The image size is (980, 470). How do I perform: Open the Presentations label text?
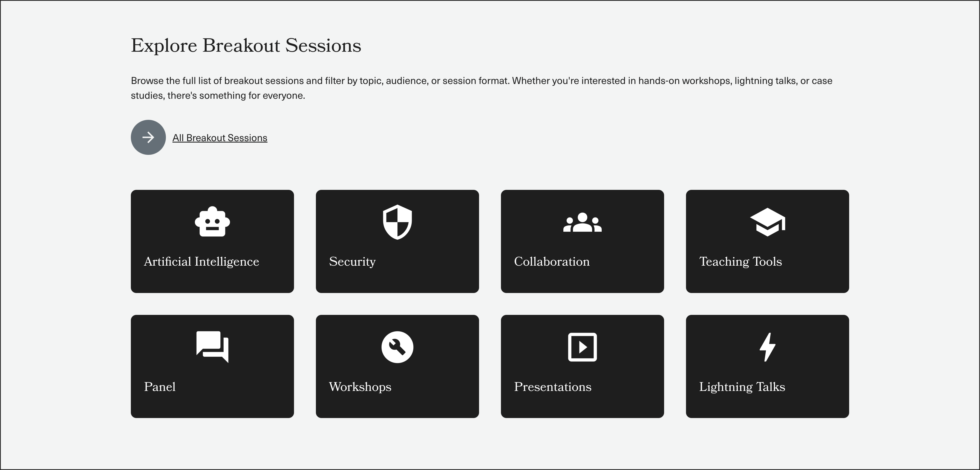point(552,386)
